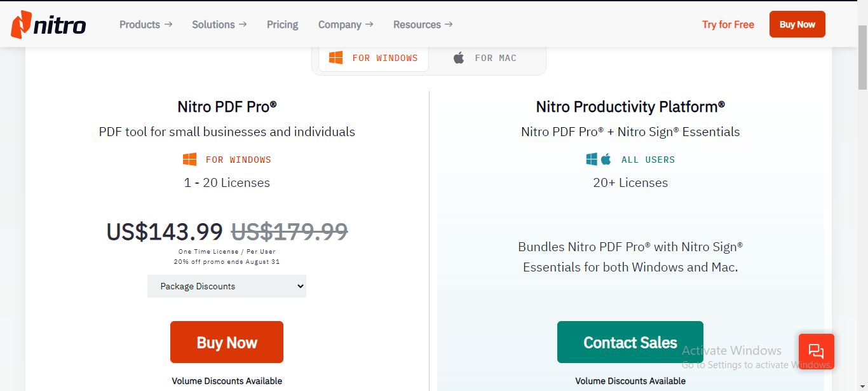Viewport: 868px width, 391px height.
Task: Click 'Nitro PDF Pro® + Nitro Sign® Essentials' subtitle
Action: pyautogui.click(x=630, y=132)
